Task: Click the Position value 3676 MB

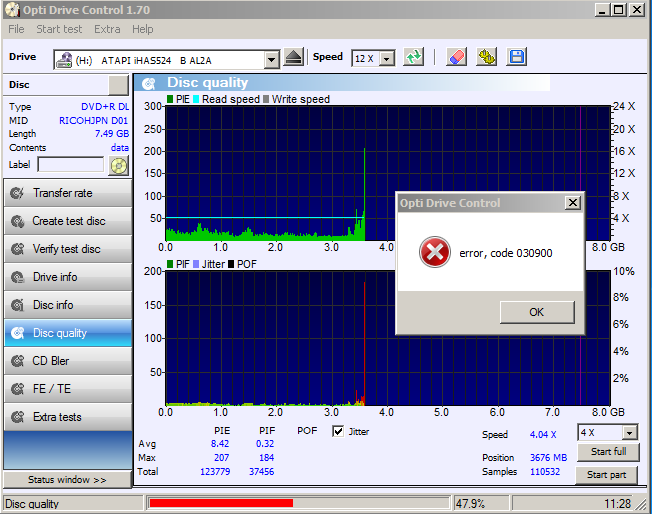Action: click(x=548, y=458)
